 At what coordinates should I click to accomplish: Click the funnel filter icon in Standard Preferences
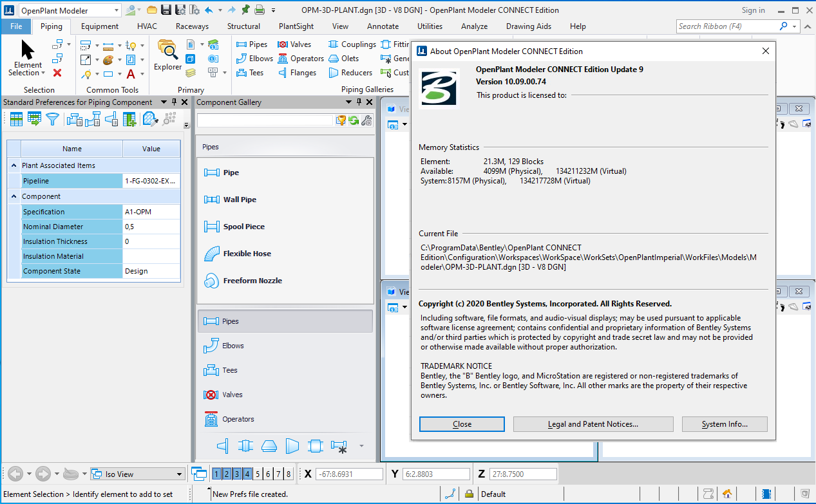point(52,119)
